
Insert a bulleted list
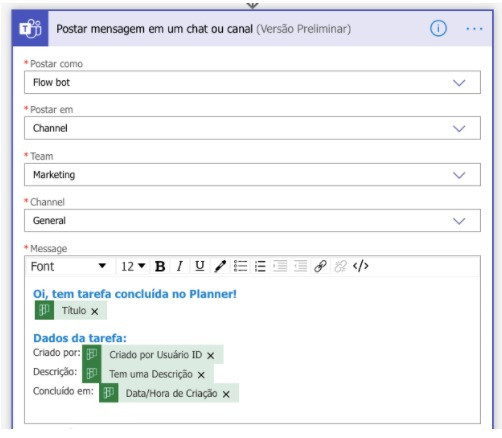tap(240, 266)
